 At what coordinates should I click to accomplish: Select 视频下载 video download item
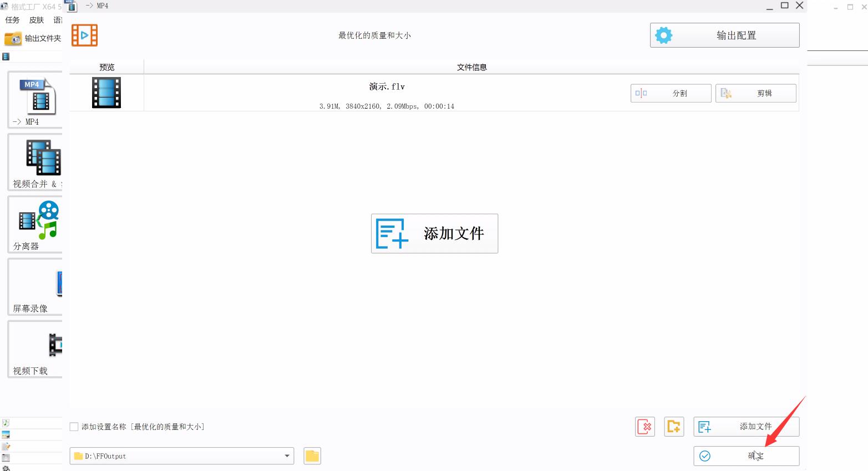[x=35, y=349]
